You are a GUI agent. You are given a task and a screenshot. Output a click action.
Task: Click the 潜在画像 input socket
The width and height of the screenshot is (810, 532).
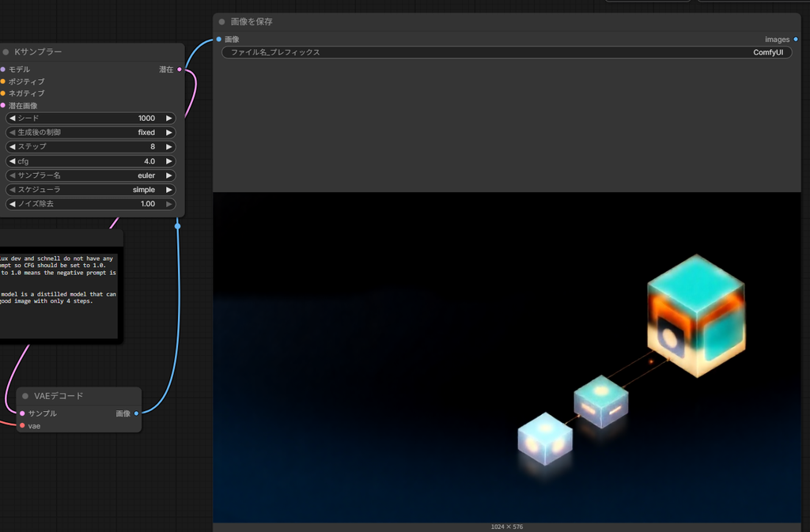[2, 105]
